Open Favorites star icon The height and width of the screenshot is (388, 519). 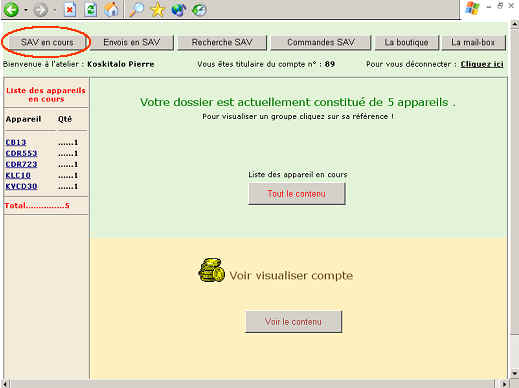(x=158, y=10)
